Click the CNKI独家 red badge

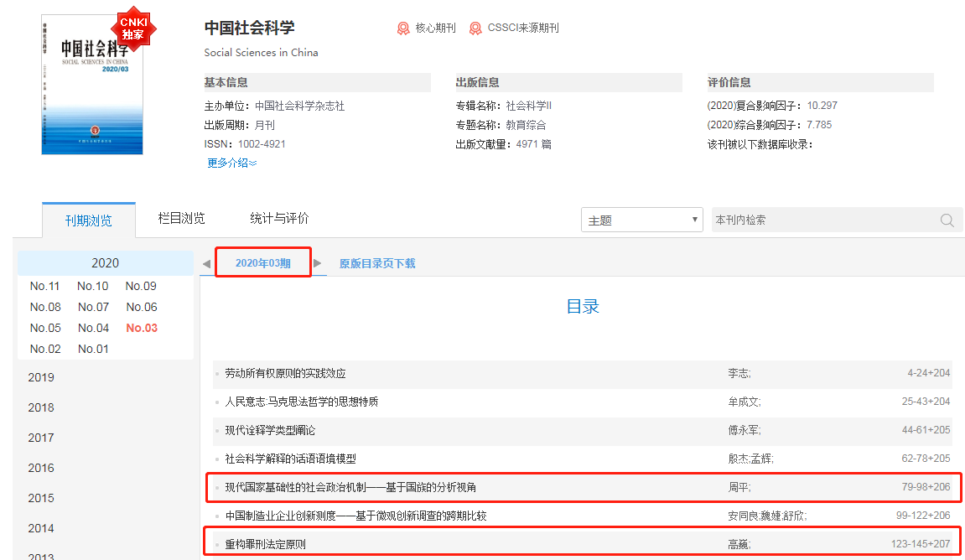(133, 29)
